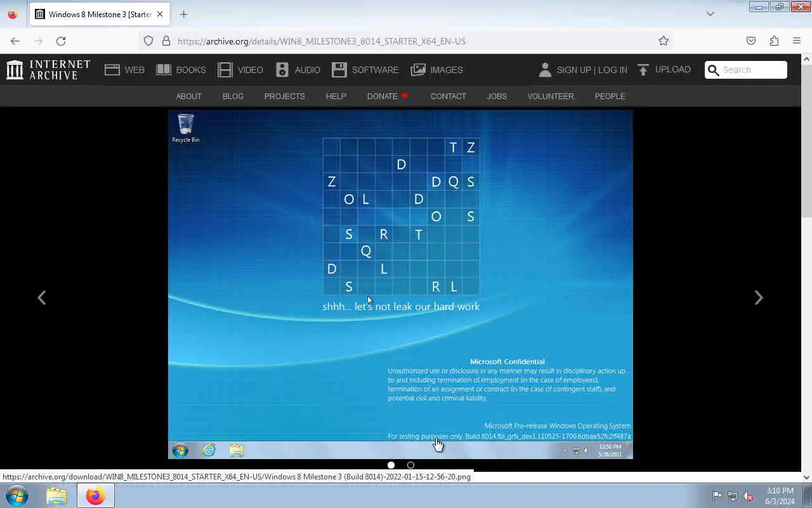Click the search magnifier icon
The image size is (812, 508).
pyautogui.click(x=714, y=70)
